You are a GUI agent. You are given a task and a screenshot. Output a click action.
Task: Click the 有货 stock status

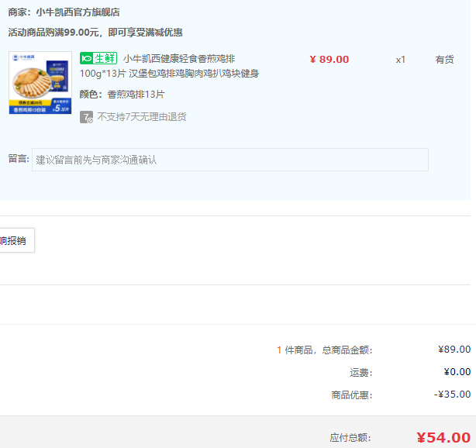(x=444, y=60)
